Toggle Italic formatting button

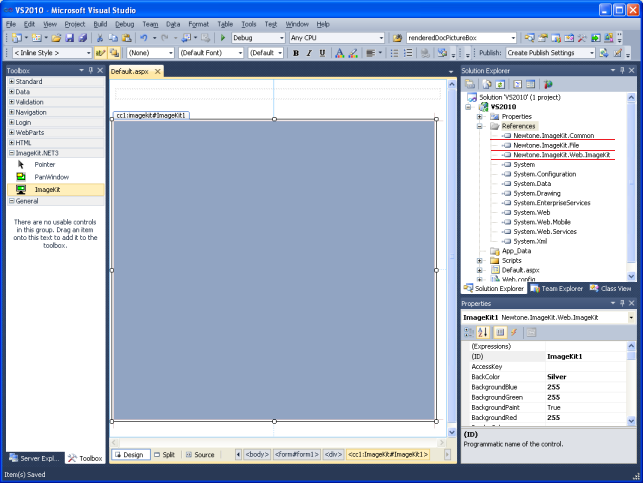[309, 53]
